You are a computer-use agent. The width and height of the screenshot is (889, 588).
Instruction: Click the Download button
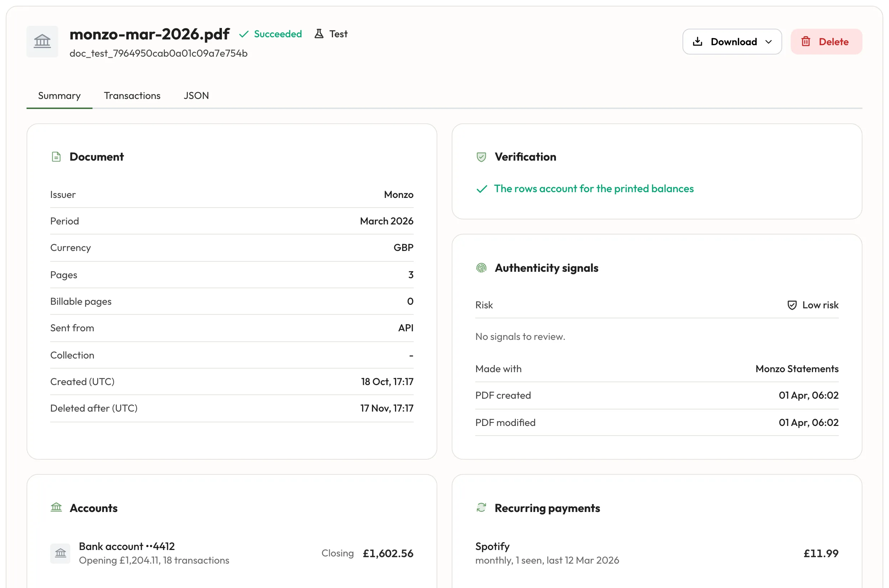click(732, 42)
